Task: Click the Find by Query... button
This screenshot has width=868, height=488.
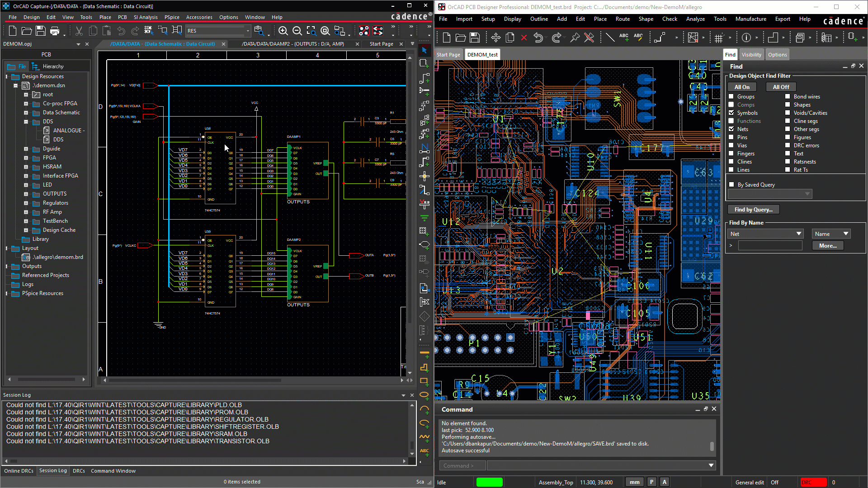Action: click(x=753, y=209)
